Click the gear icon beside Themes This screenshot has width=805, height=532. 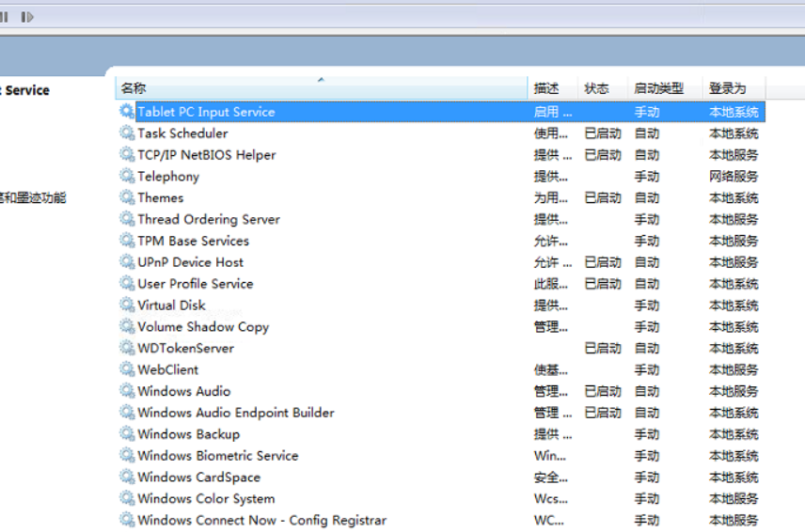pos(127,197)
